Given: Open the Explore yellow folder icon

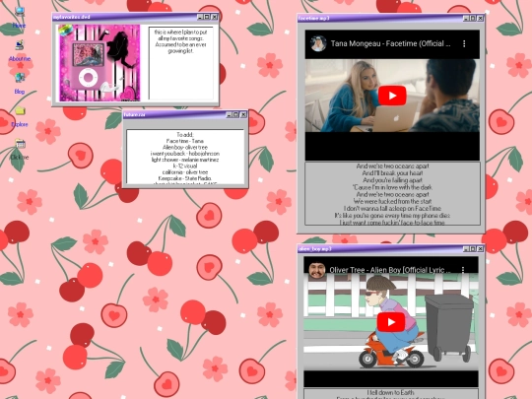Looking at the screenshot, I should pyautogui.click(x=20, y=110).
